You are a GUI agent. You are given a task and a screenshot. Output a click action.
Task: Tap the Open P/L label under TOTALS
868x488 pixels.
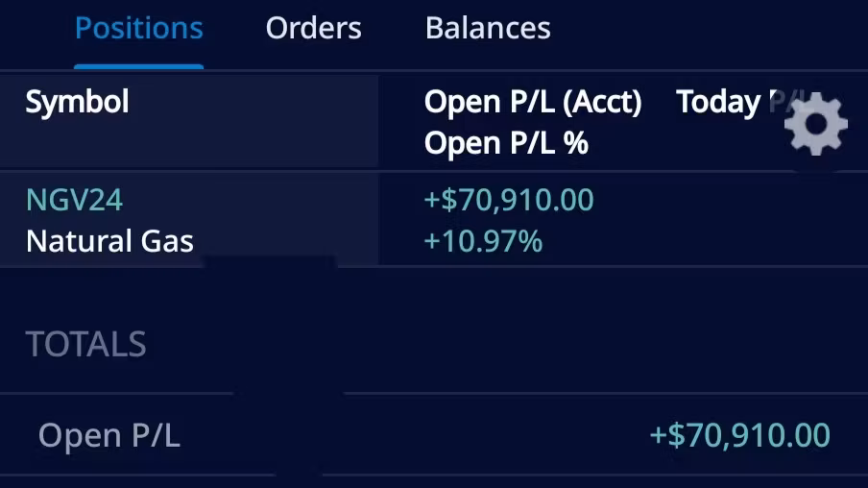108,435
